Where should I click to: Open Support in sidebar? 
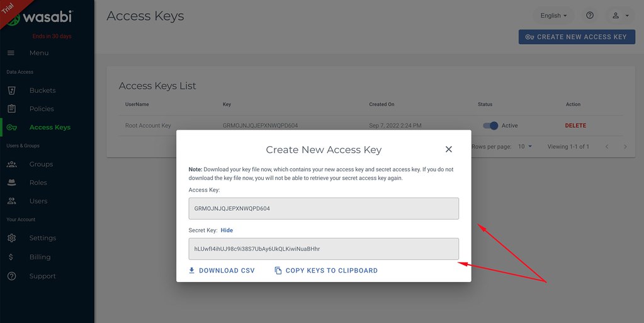click(x=42, y=276)
